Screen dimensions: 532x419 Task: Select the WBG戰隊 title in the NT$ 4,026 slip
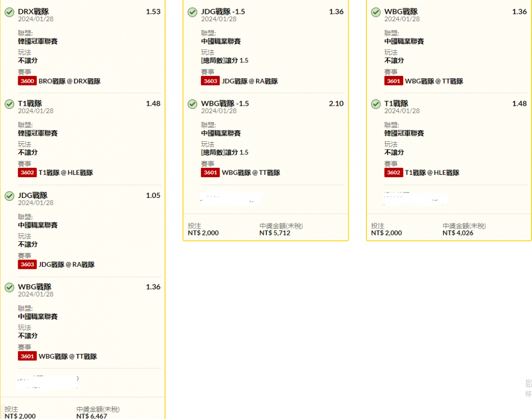point(401,11)
